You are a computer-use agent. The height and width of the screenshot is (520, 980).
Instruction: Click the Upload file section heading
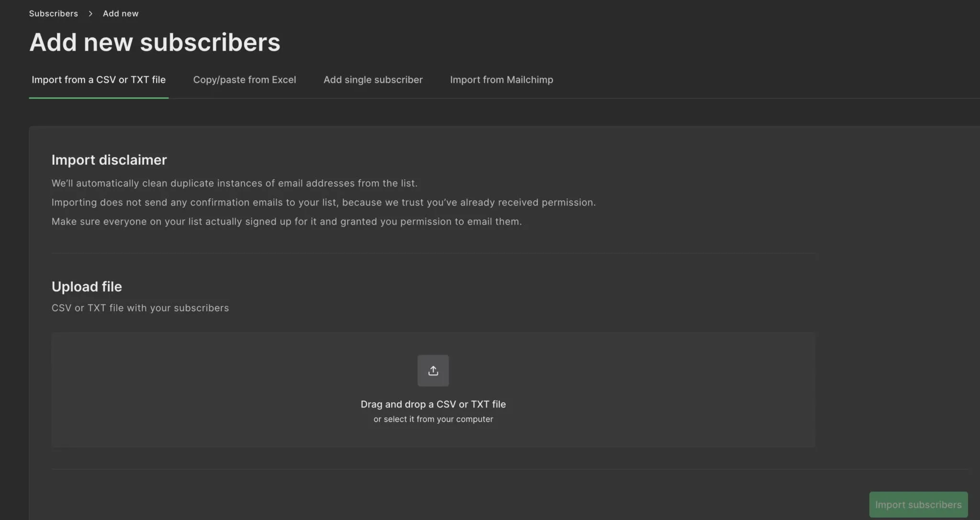pyautogui.click(x=87, y=286)
